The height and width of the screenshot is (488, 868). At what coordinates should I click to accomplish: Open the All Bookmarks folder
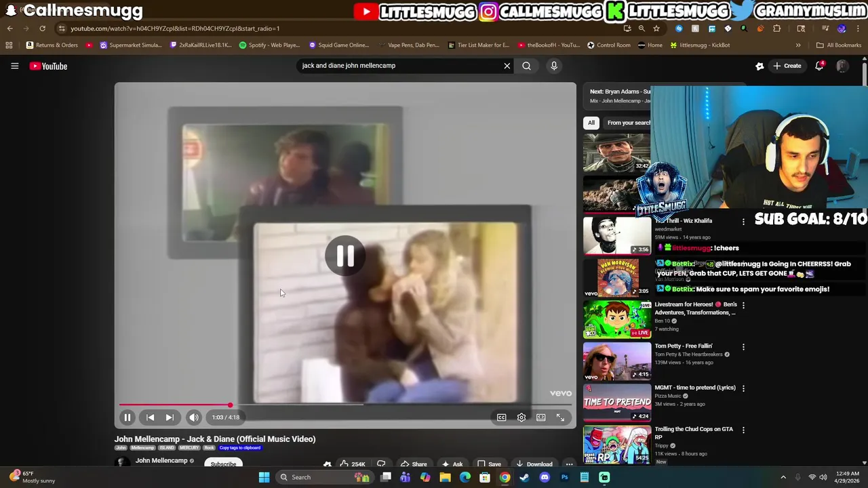tap(839, 45)
